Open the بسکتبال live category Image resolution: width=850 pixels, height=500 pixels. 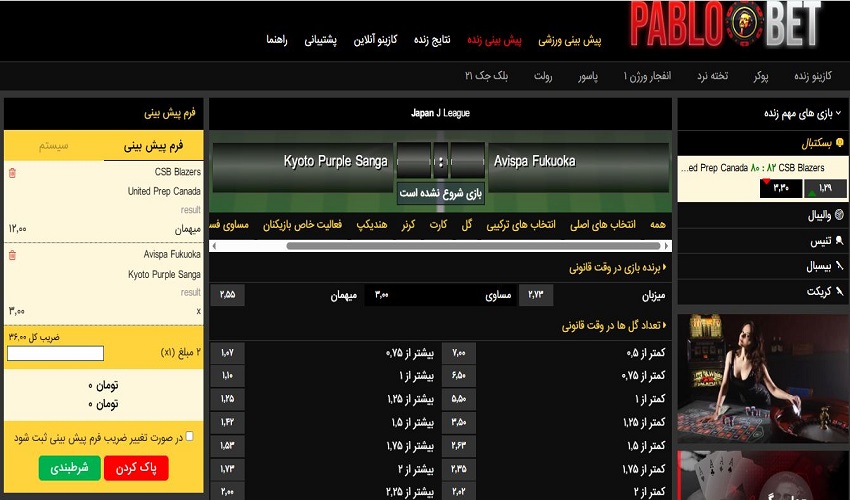click(763, 144)
